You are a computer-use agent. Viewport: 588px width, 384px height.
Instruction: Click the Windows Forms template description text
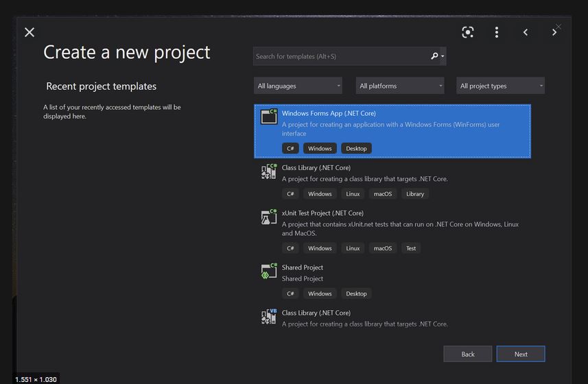coord(391,129)
